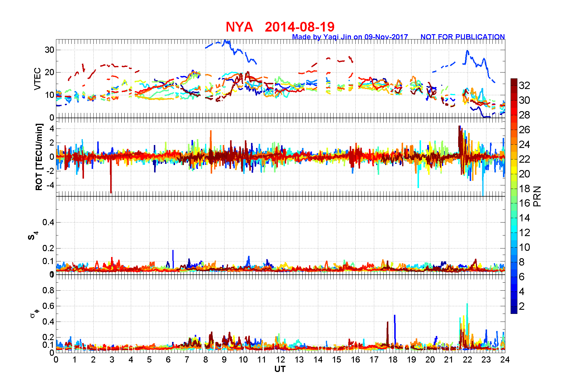Viewport: 561px width, 392px height.
Task: Click colorbar tick value 22
Action: 524,159
